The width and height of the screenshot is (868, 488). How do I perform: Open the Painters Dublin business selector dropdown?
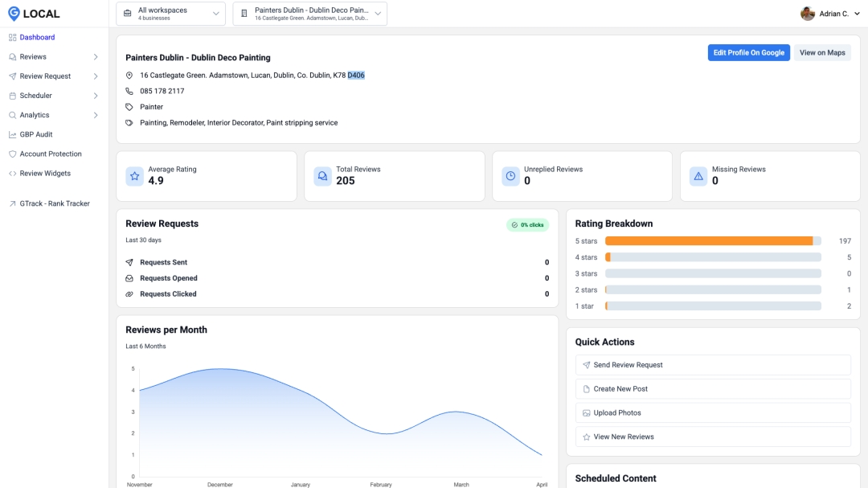click(x=309, y=14)
